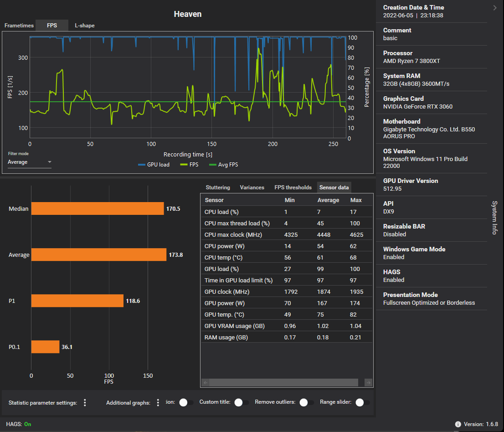The width and height of the screenshot is (504, 432).
Task: Click the API value DX9
Action: [388, 211]
